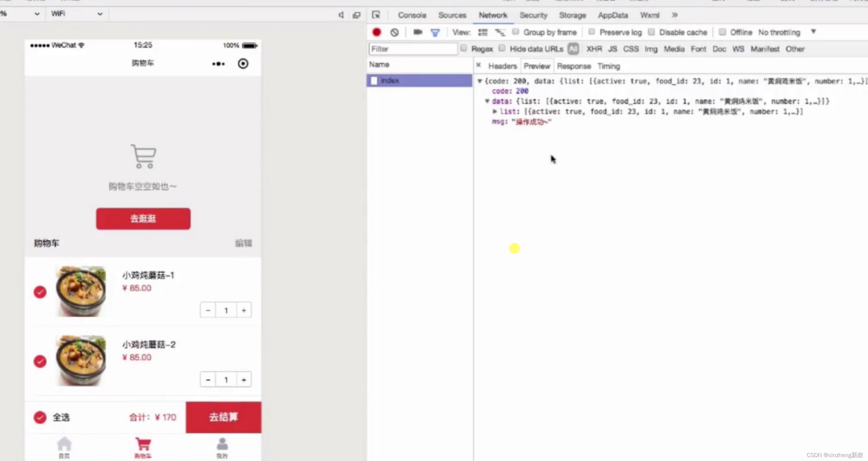Show more DevTools tabs chevron

(x=675, y=15)
